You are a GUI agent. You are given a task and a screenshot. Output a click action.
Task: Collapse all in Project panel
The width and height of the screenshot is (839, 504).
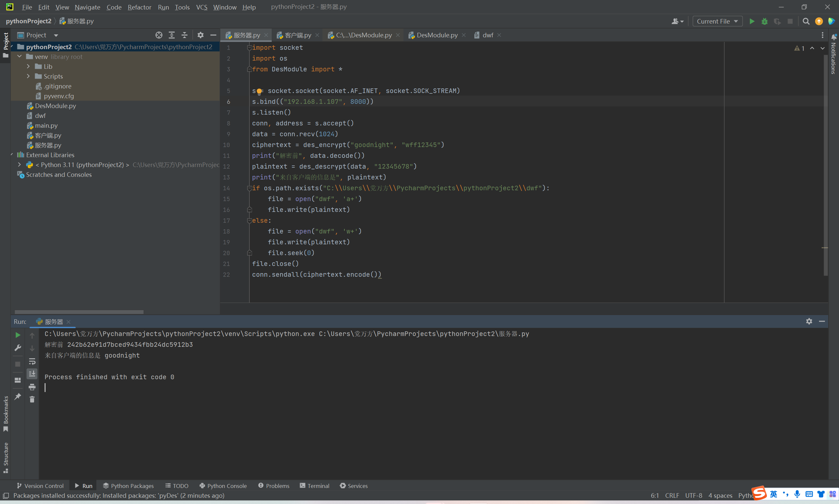tap(184, 35)
